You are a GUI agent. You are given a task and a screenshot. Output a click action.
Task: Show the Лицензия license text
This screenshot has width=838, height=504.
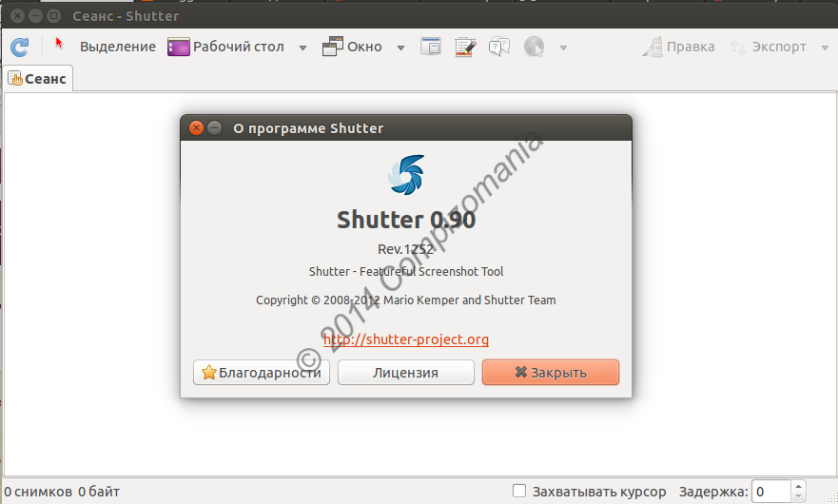coord(405,372)
